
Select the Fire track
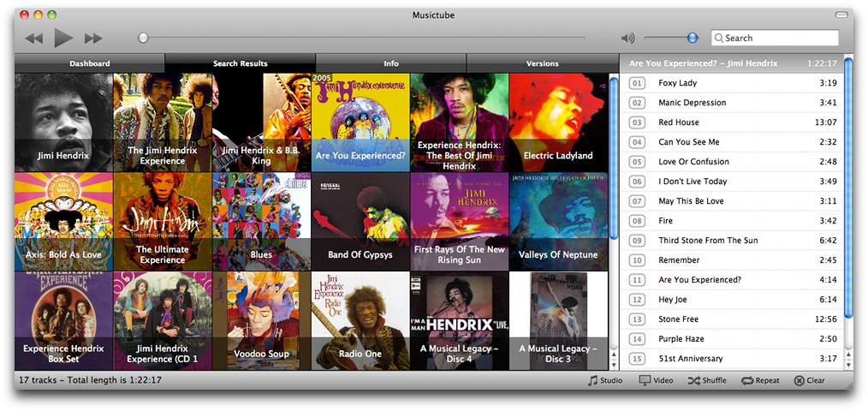click(732, 220)
